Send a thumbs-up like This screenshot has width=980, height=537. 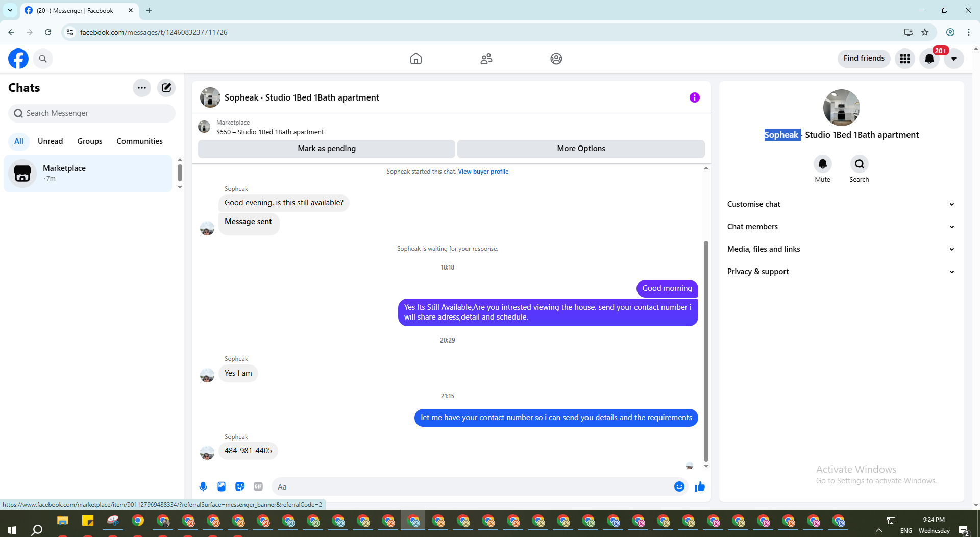pos(700,486)
